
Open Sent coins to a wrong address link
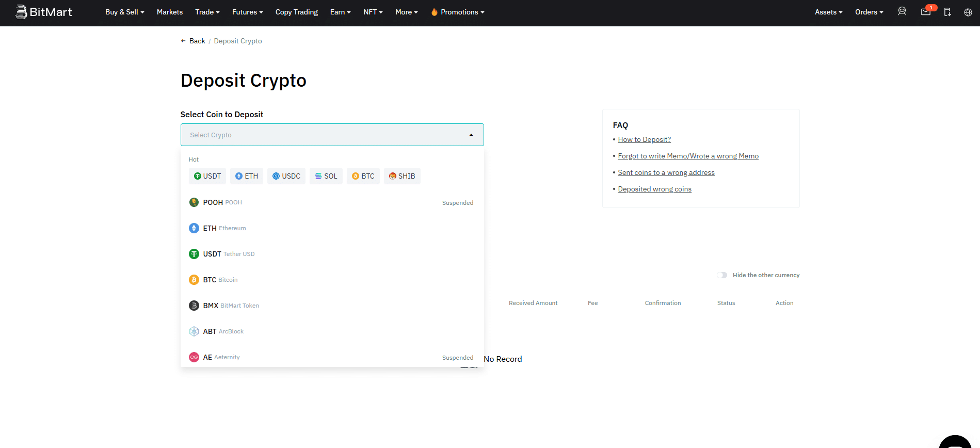pos(666,172)
